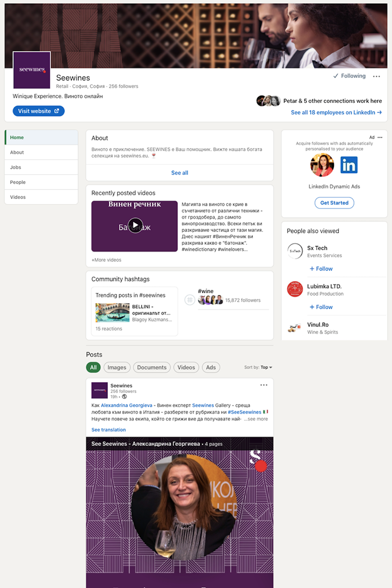Expand post with see more
Screen dimensions: 392x588
(256, 419)
